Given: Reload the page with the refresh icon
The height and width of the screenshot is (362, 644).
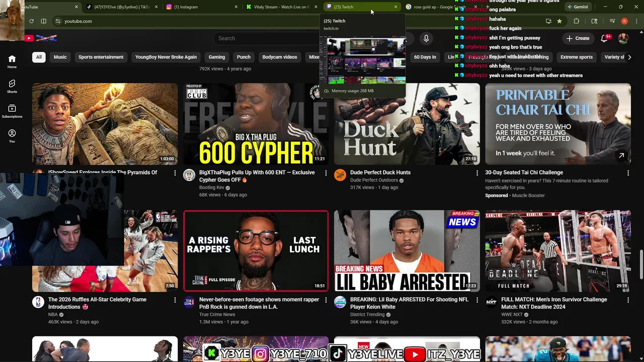Looking at the screenshot, I should [31, 21].
